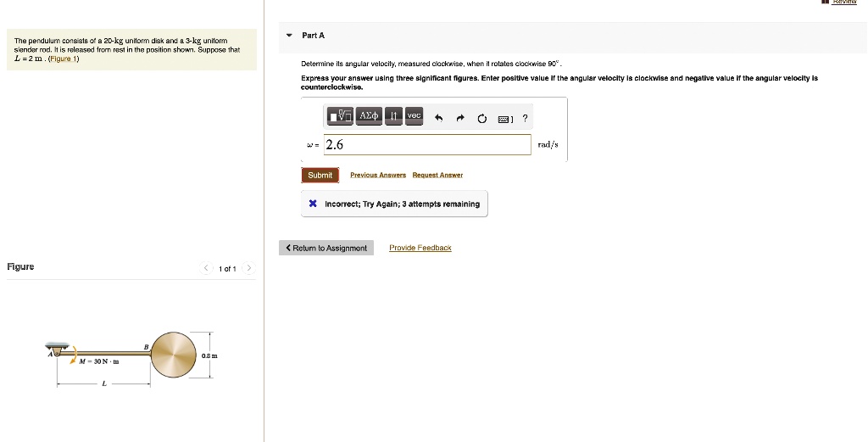Screen dimensions: 868x442
Task: Click the up-down arrows subscript/superscript tool
Action: [x=394, y=116]
